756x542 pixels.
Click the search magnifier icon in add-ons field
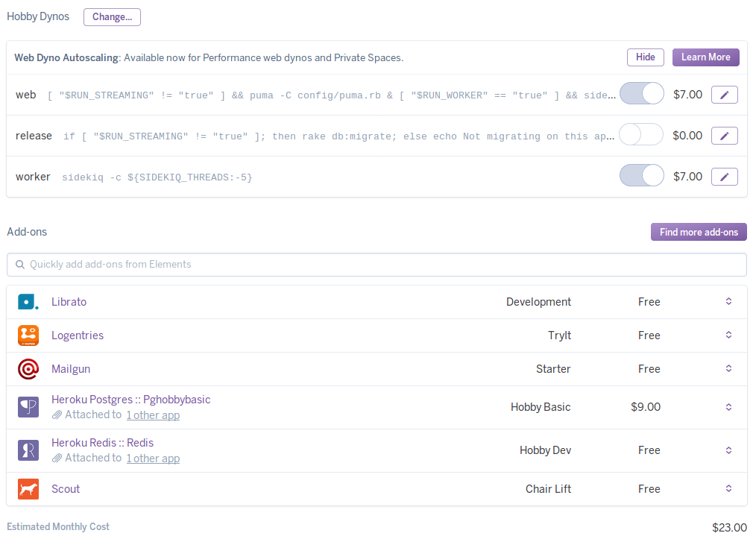tap(20, 265)
